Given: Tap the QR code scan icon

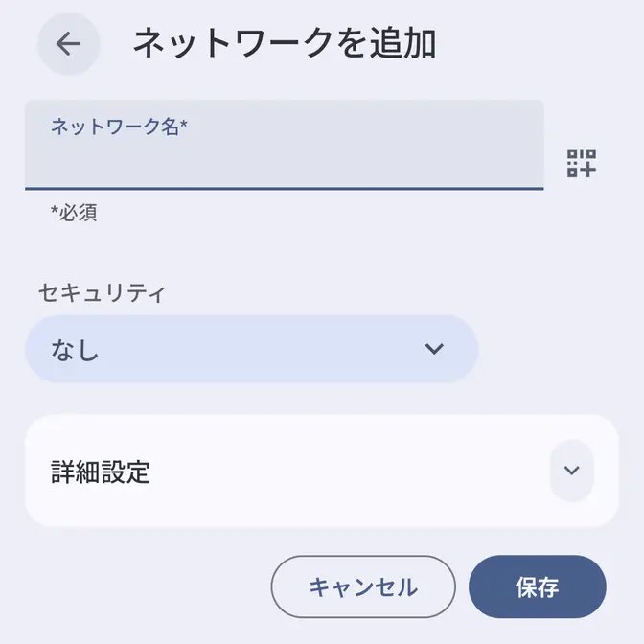Looking at the screenshot, I should pos(581,163).
